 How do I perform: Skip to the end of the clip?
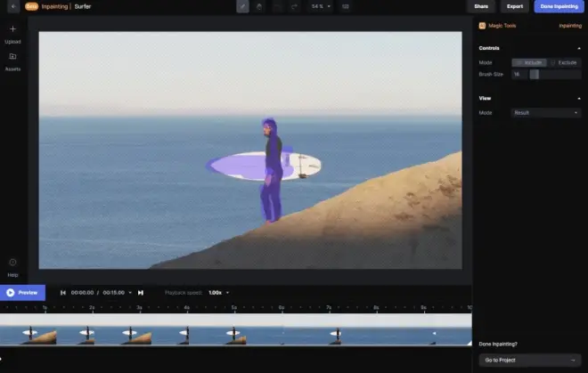pyautogui.click(x=141, y=292)
